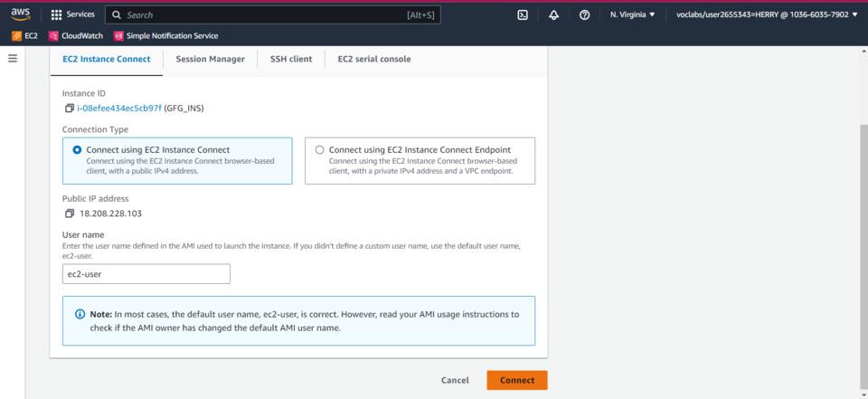The height and width of the screenshot is (399, 868).
Task: Switch to the SSH client tab
Action: click(291, 59)
